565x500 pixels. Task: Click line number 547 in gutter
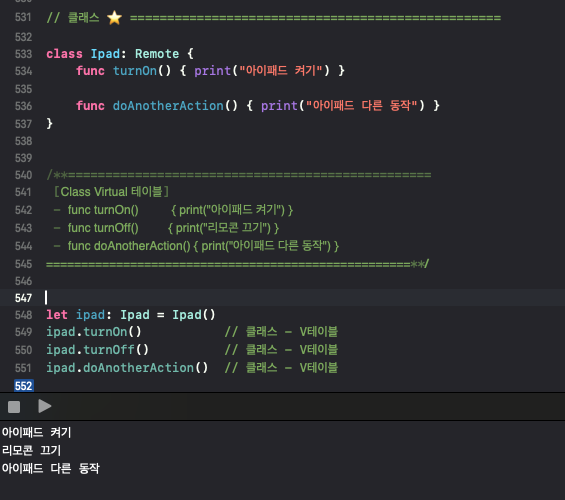click(23, 298)
